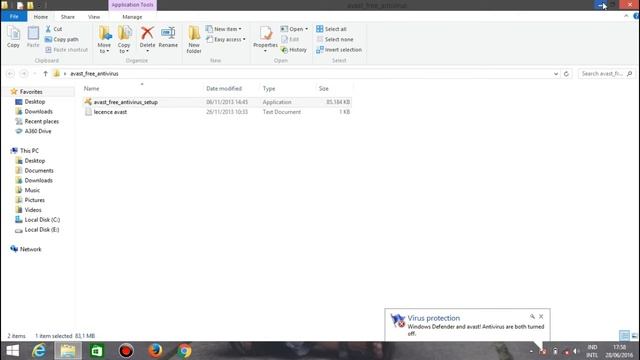Switch to the Share tab
This screenshot has height=360, width=640.
point(68,17)
